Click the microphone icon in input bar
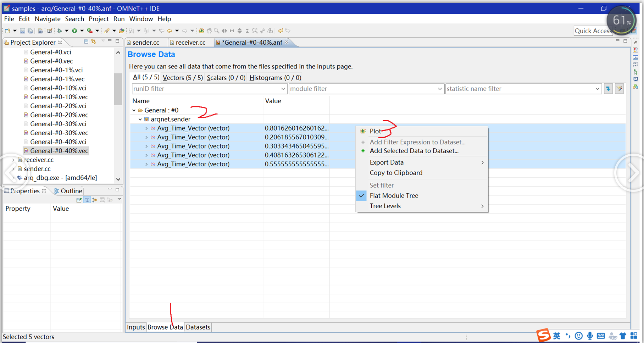Screen dimensions: 644x343 click(x=590, y=336)
